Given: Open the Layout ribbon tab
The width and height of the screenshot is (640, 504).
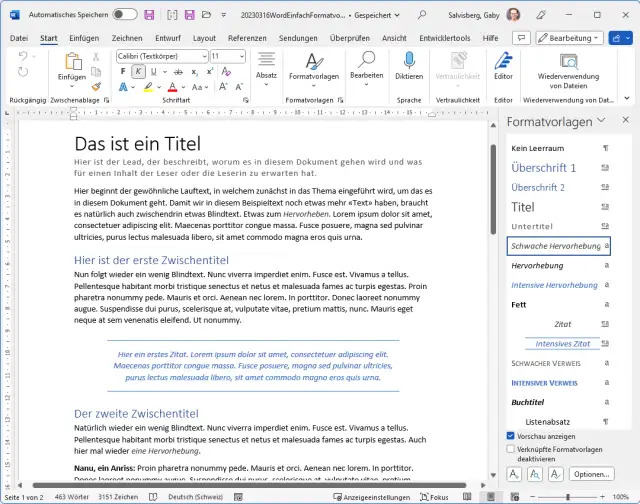Looking at the screenshot, I should [x=204, y=38].
